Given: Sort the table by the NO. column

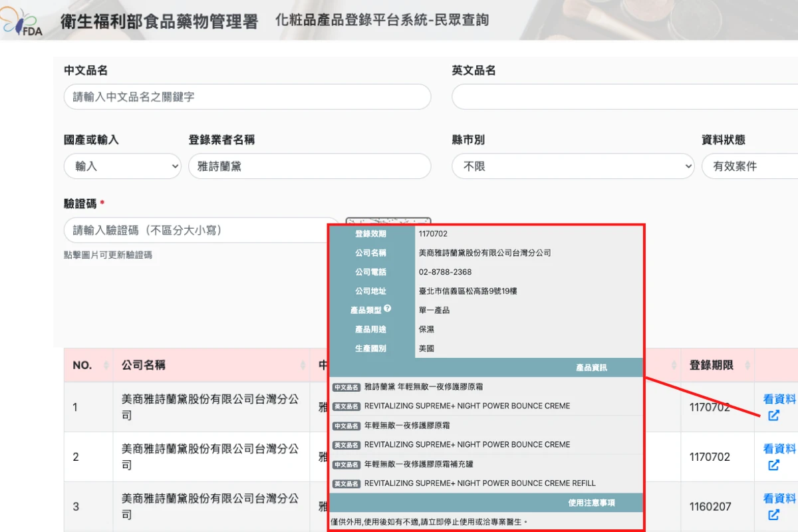Looking at the screenshot, I should click(106, 365).
